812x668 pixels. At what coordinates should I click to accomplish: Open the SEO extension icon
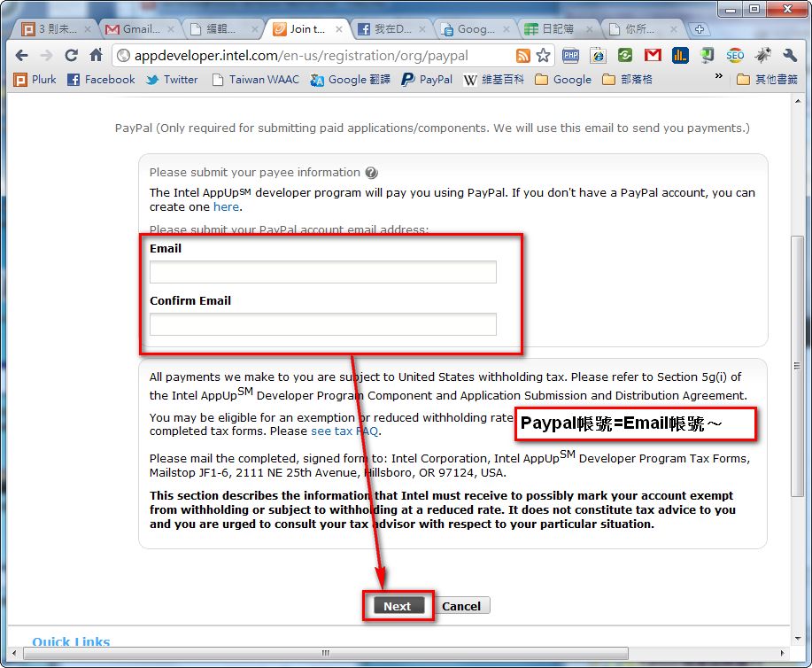(x=735, y=56)
